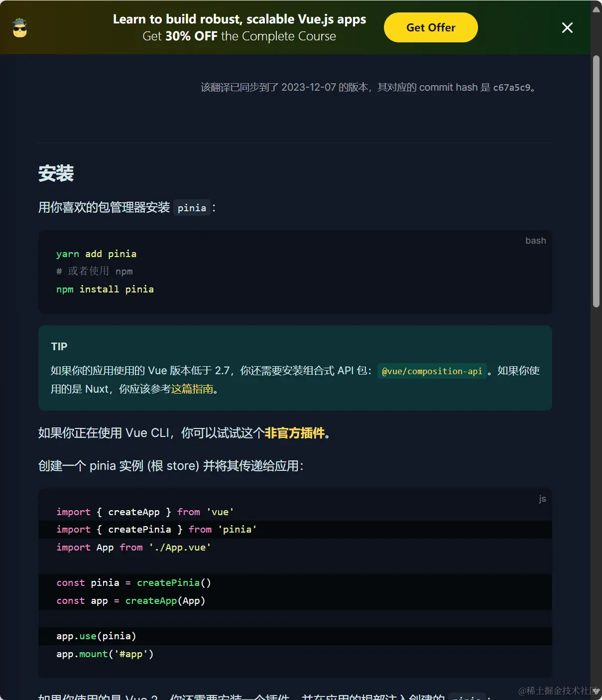Click the 'npm install pinia' command line
Image resolution: width=602 pixels, height=700 pixels.
[x=105, y=289]
